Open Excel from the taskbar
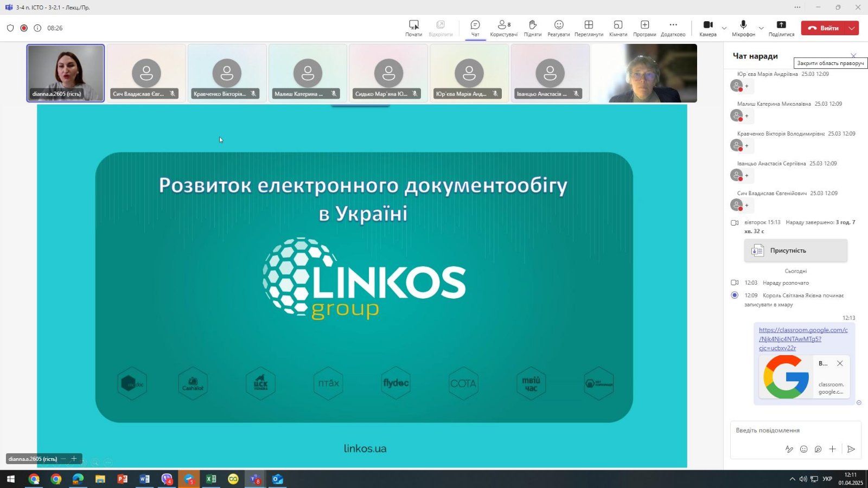The width and height of the screenshot is (868, 488). coord(211,479)
